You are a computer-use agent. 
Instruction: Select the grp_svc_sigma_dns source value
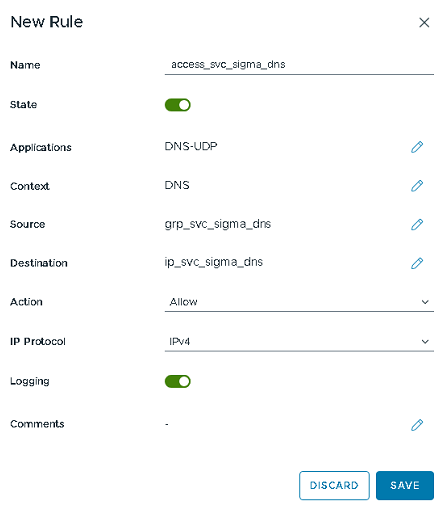pos(218,224)
